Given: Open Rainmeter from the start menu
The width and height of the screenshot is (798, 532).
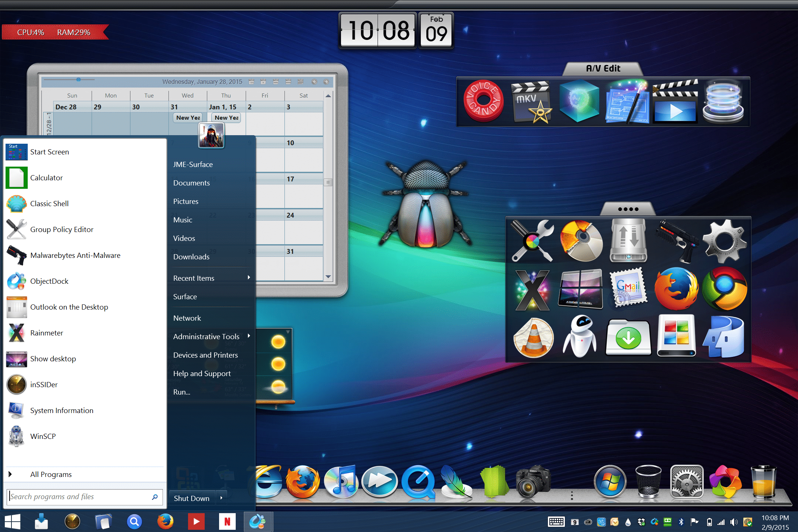Looking at the screenshot, I should pyautogui.click(x=84, y=333).
